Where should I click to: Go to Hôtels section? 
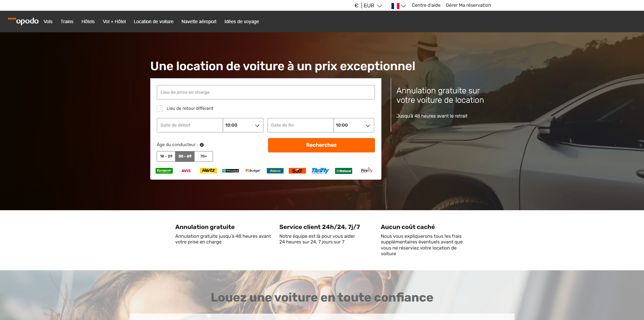pyautogui.click(x=88, y=21)
